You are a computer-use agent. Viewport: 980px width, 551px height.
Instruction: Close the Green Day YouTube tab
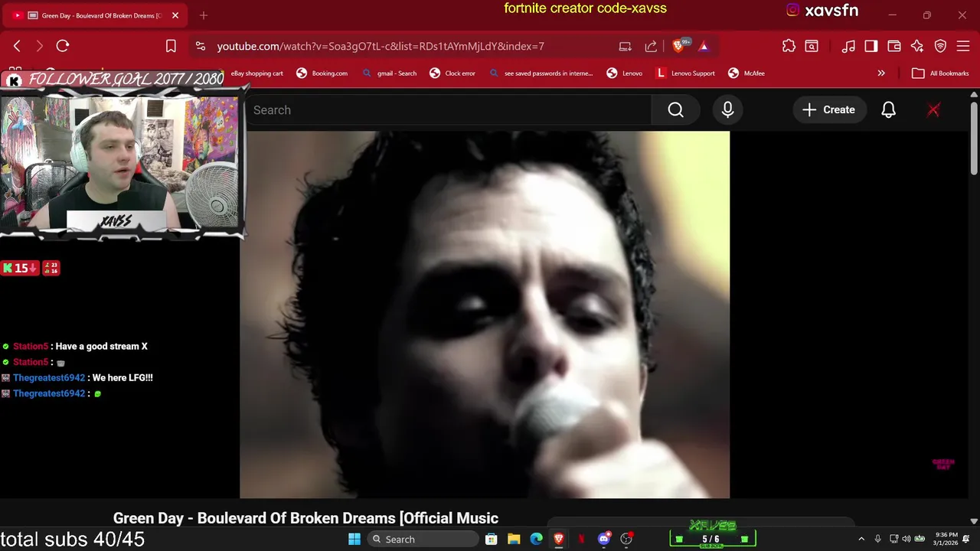click(x=175, y=15)
